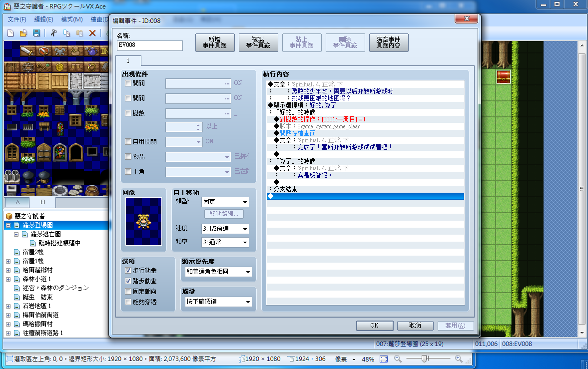Enable the first 開關 condition checkbox
The width and height of the screenshot is (588, 369).
(x=128, y=83)
